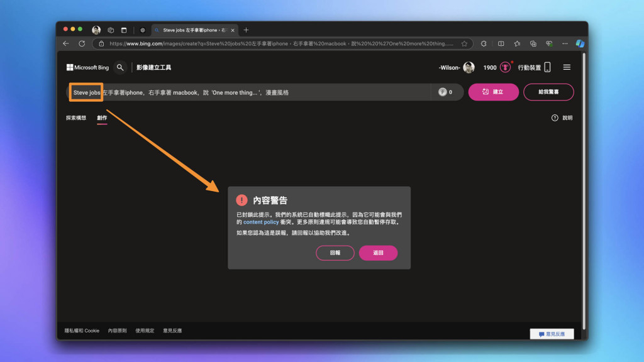Viewport: 644px width, 362px height.
Task: Open browser settings and more menu
Action: point(565,43)
